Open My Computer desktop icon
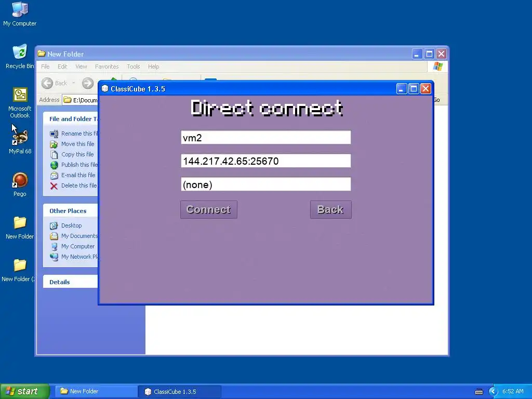Screen dimensions: 532x399 20,14
